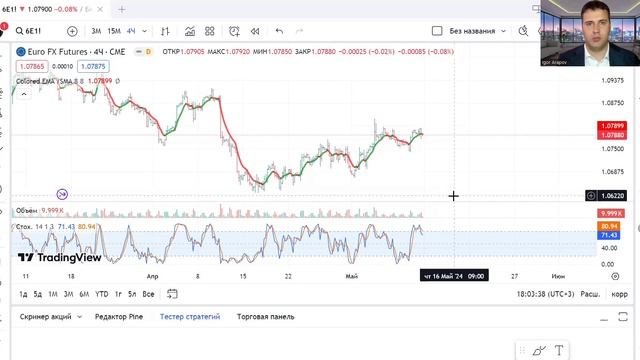Click the 6E1! symbol search field
This screenshot has height=360, width=640.
(29, 31)
